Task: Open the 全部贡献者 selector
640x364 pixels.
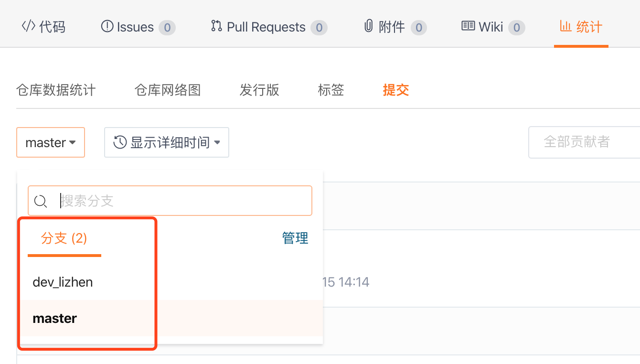Action: (x=592, y=142)
